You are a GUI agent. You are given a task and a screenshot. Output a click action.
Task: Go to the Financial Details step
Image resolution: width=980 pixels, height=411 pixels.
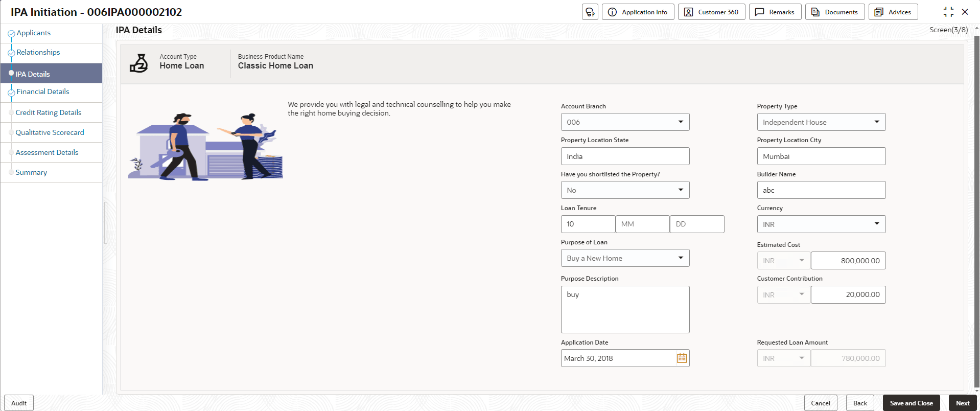coord(43,92)
